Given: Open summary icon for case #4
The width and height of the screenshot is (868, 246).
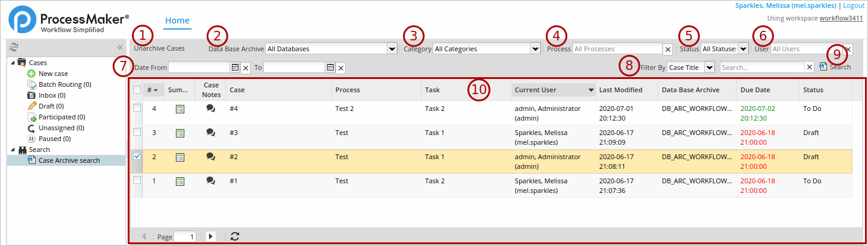Looking at the screenshot, I should click(179, 109).
